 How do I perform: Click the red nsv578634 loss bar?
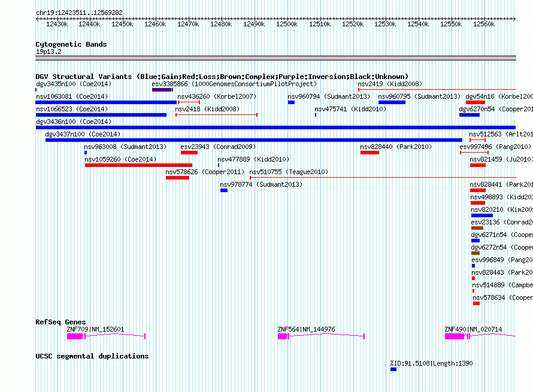(x=476, y=303)
